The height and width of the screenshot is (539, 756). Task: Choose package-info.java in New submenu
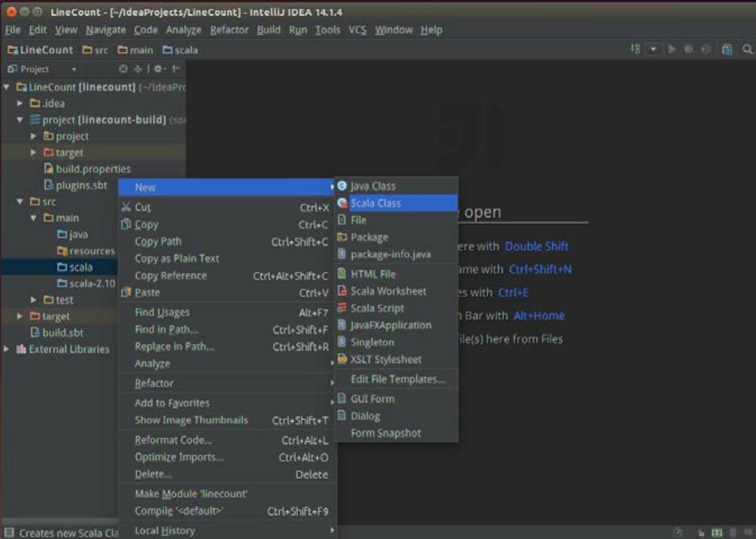pos(396,254)
